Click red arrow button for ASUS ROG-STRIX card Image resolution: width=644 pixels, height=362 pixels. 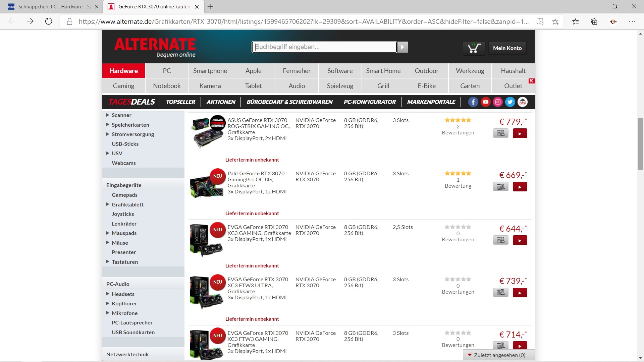pyautogui.click(x=520, y=133)
